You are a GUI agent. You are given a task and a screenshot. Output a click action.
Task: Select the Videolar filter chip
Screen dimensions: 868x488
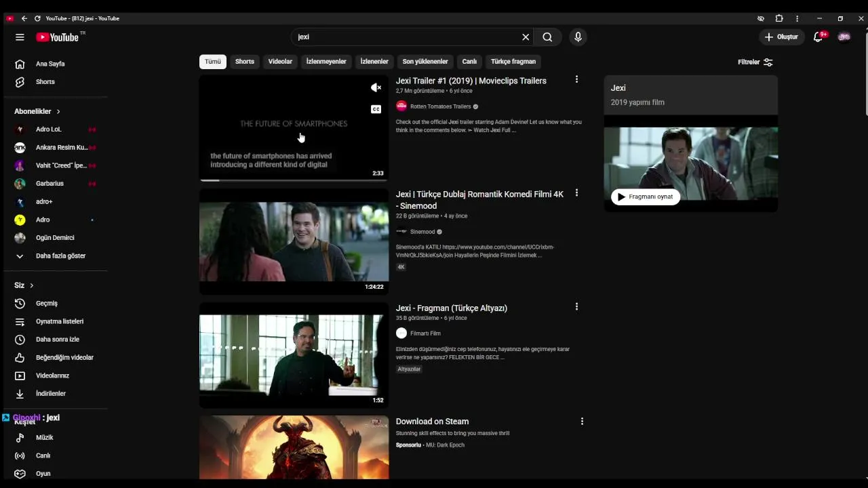[x=280, y=62]
